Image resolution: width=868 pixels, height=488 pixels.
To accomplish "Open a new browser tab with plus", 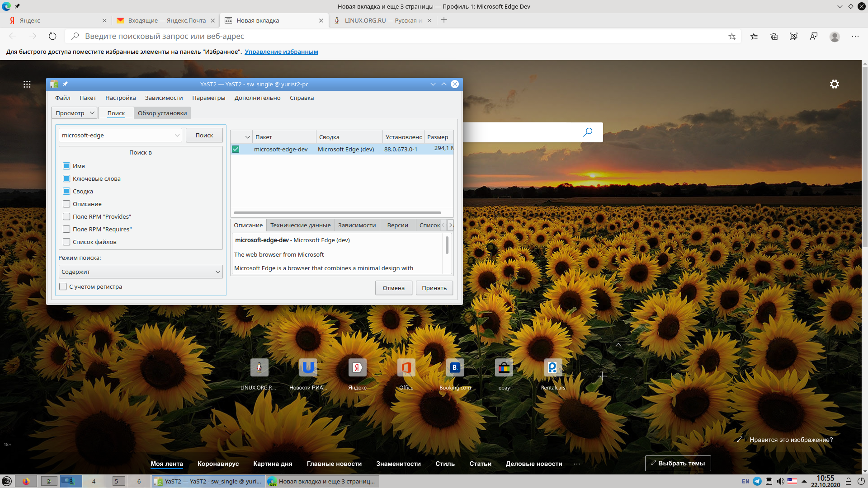I will coord(444,20).
